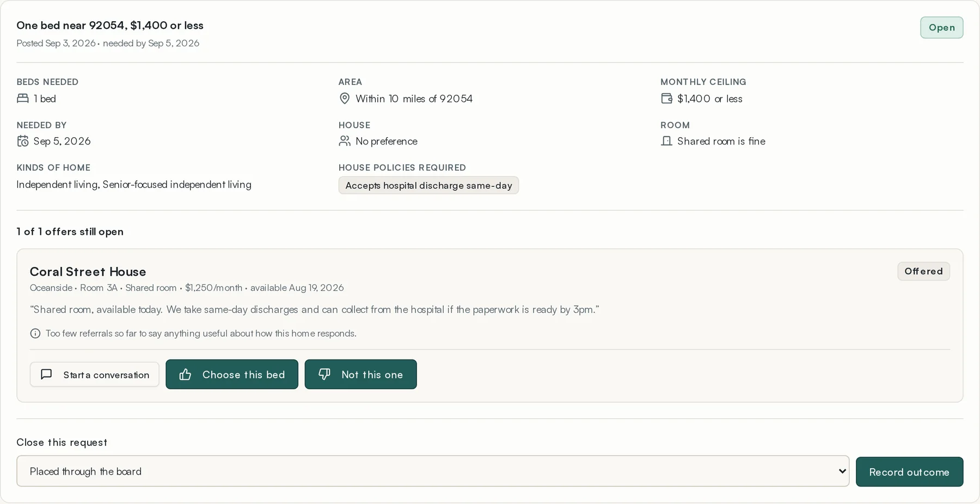Click the HOUSE POLICIES REQUIRED label
Viewport: 980px width, 504px height.
(402, 168)
